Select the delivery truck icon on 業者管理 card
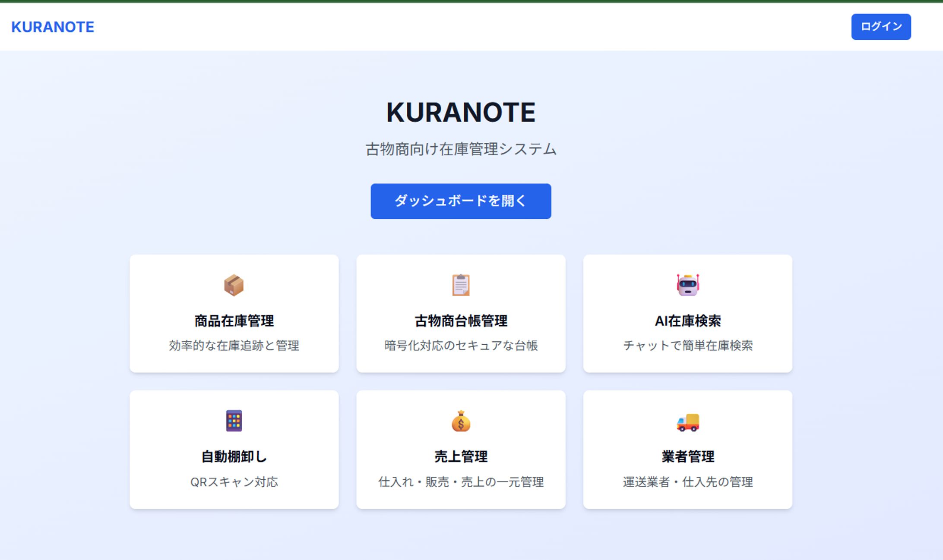The height and width of the screenshot is (560, 943). click(688, 423)
